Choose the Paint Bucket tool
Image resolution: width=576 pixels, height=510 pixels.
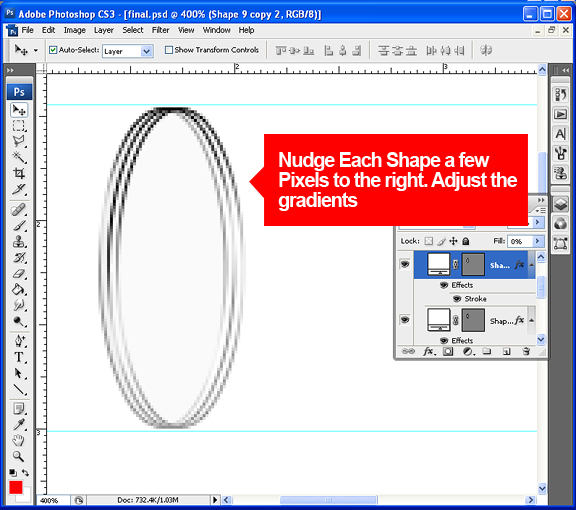19,290
